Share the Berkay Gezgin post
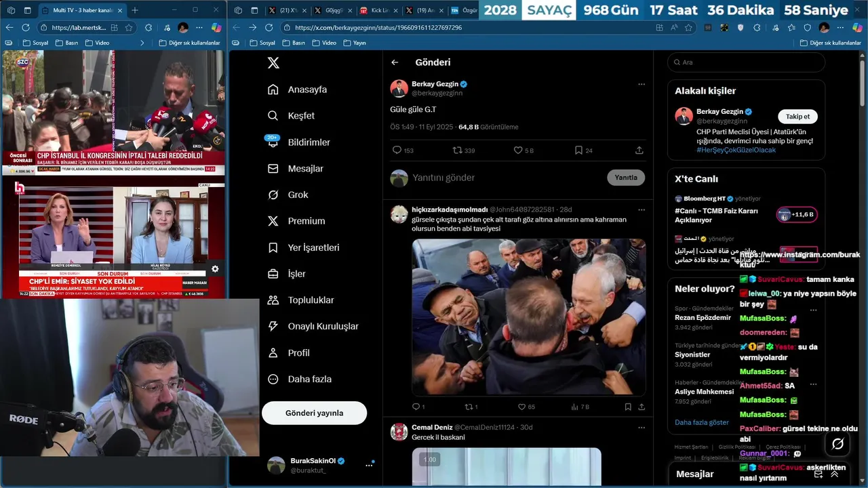The image size is (868, 488). coord(639,150)
